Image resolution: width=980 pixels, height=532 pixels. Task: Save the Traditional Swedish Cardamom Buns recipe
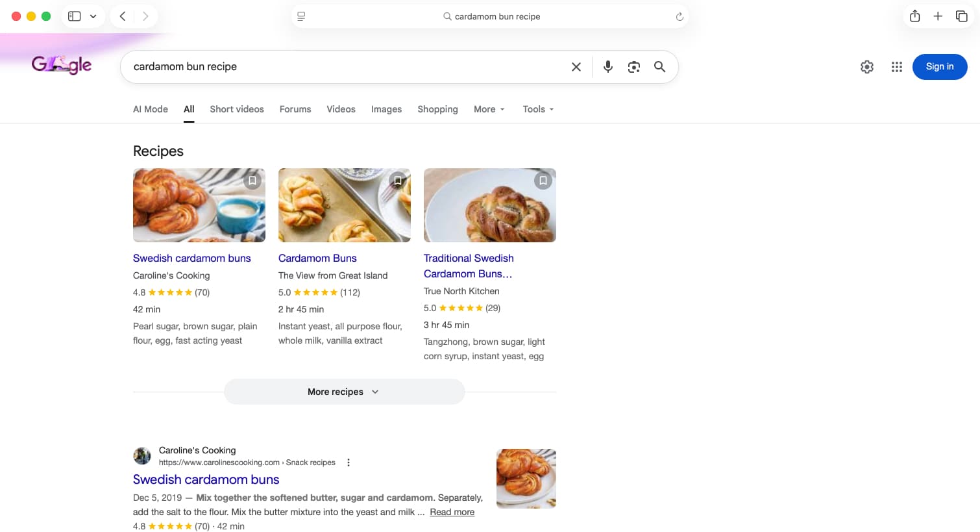(x=543, y=180)
